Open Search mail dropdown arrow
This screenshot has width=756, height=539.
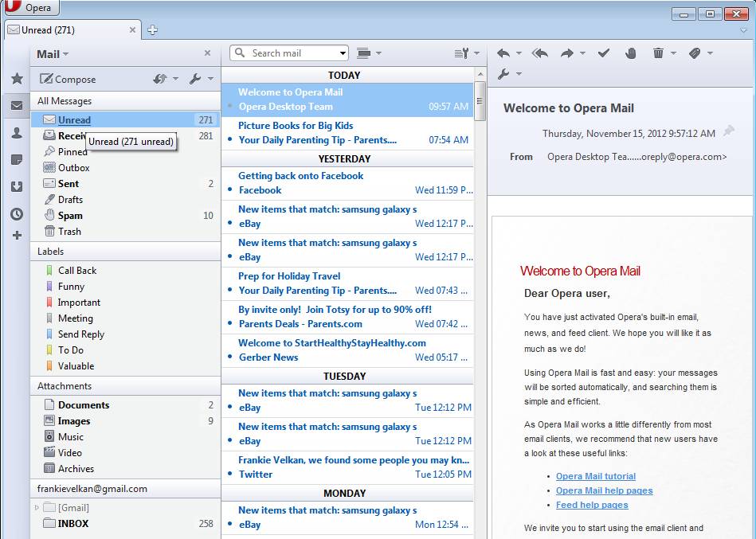pyautogui.click(x=343, y=53)
